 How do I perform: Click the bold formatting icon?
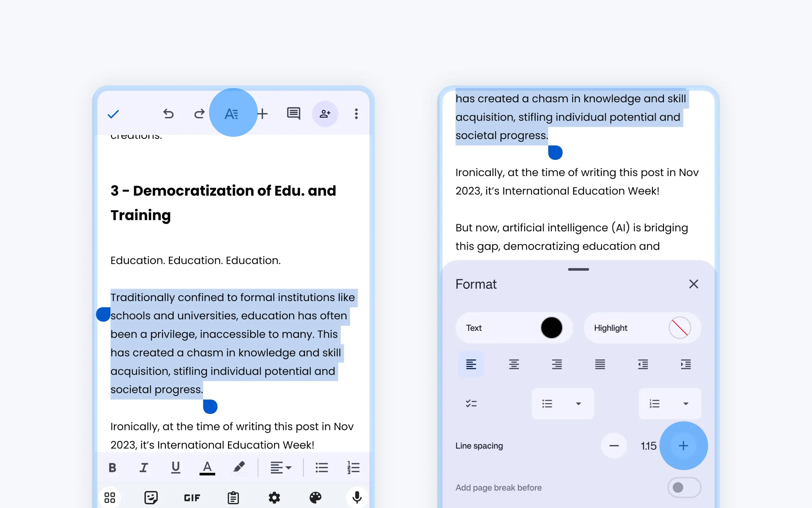113,467
